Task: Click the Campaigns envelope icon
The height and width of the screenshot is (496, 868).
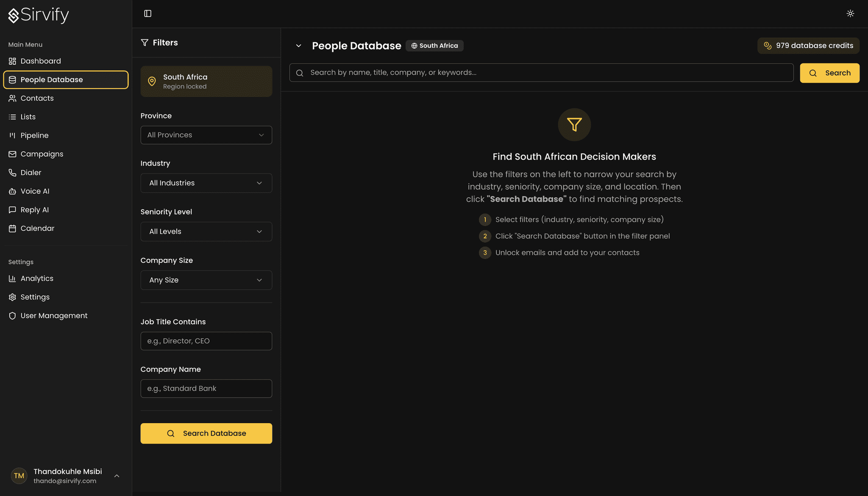Action: (12, 154)
